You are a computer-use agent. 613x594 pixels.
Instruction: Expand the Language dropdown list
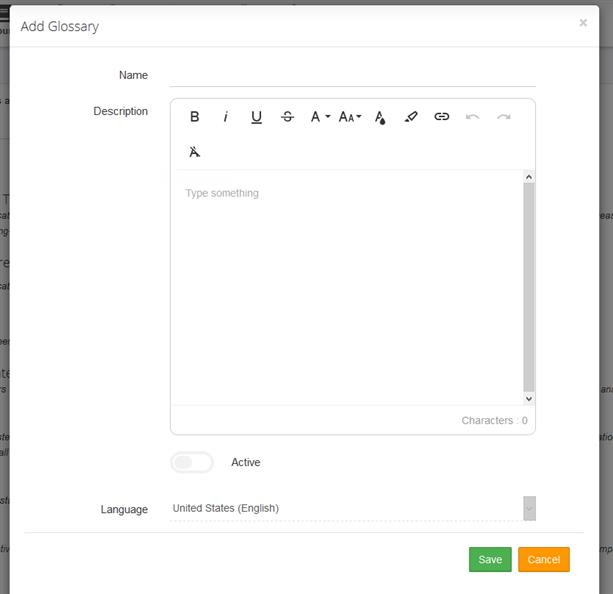tap(530, 508)
